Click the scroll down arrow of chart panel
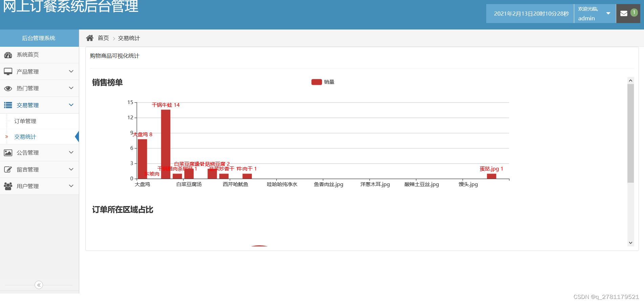644x303 pixels. tap(630, 243)
